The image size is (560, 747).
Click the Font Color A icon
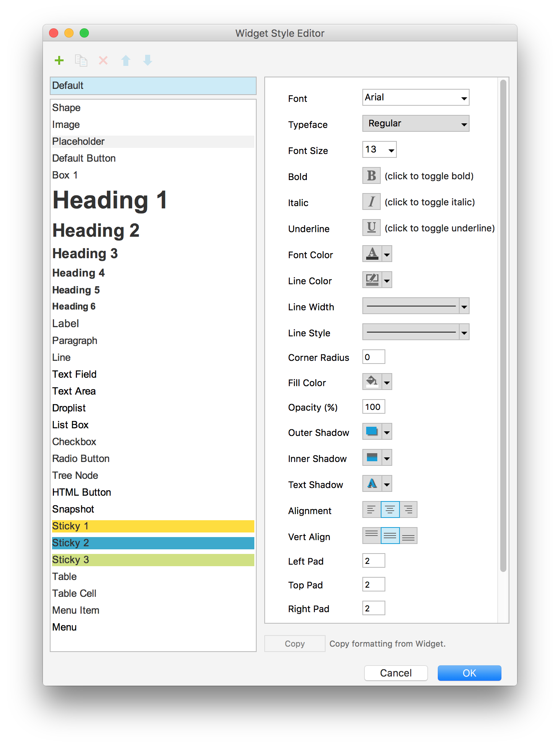(372, 254)
